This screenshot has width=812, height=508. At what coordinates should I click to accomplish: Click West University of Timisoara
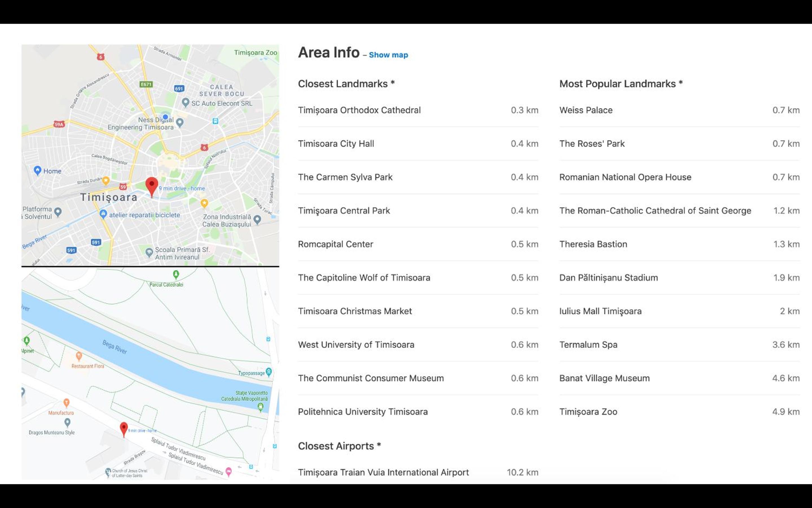point(418,345)
